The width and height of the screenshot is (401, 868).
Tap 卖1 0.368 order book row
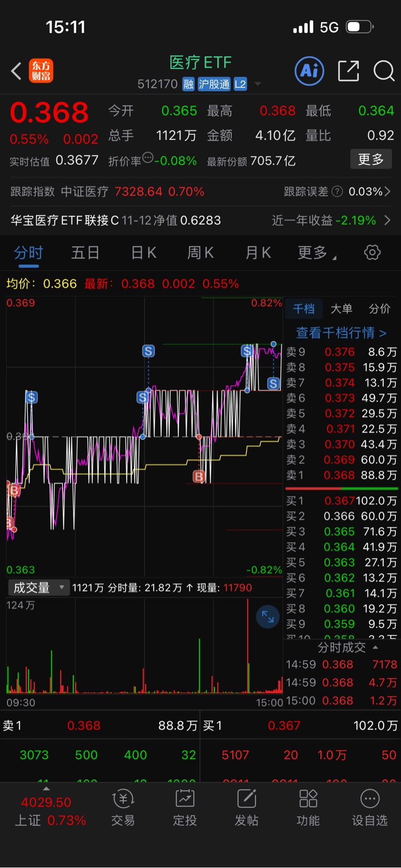[341, 475]
